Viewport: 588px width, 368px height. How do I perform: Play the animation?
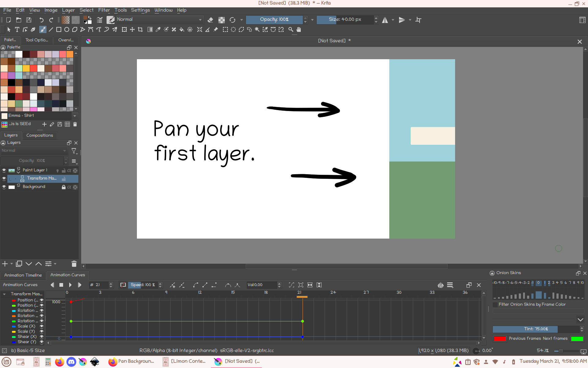coord(70,285)
